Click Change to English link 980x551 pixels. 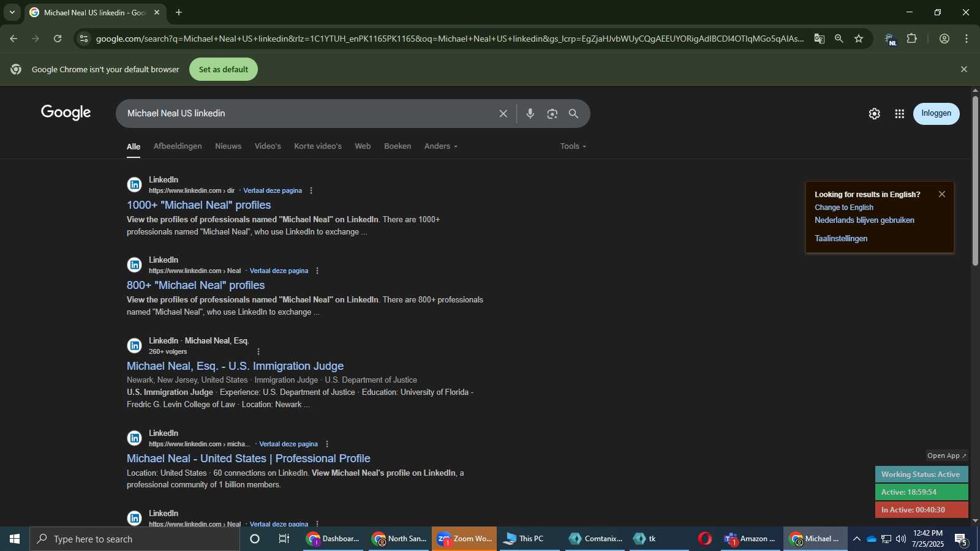[x=844, y=208]
